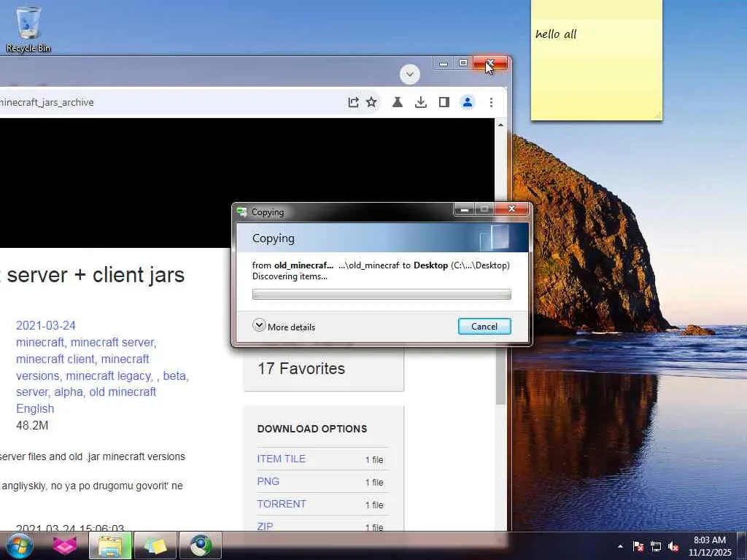Toggle the browser side panel icon
Viewport: 747px width, 560px height.
coord(444,102)
